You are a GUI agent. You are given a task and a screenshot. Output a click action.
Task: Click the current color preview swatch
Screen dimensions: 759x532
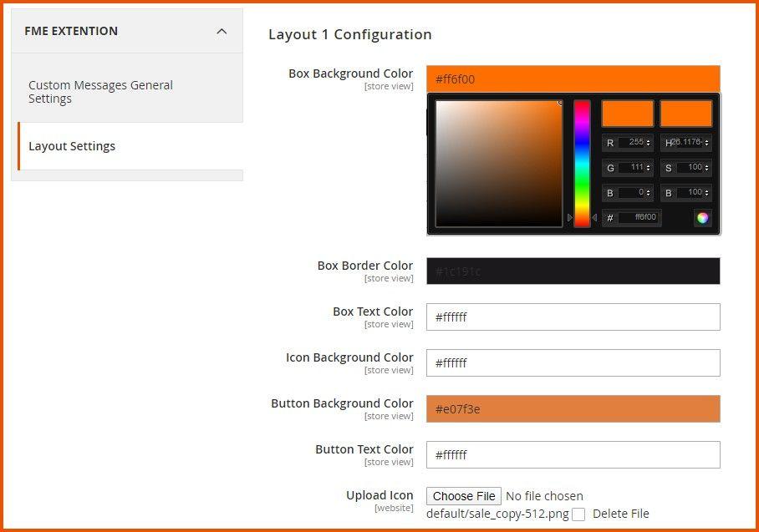coord(686,114)
